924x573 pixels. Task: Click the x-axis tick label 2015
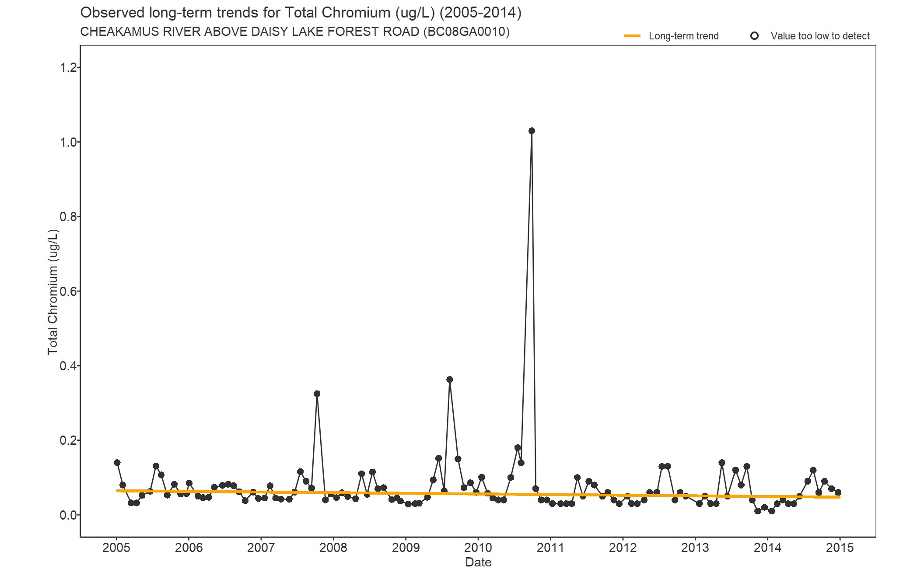840,548
